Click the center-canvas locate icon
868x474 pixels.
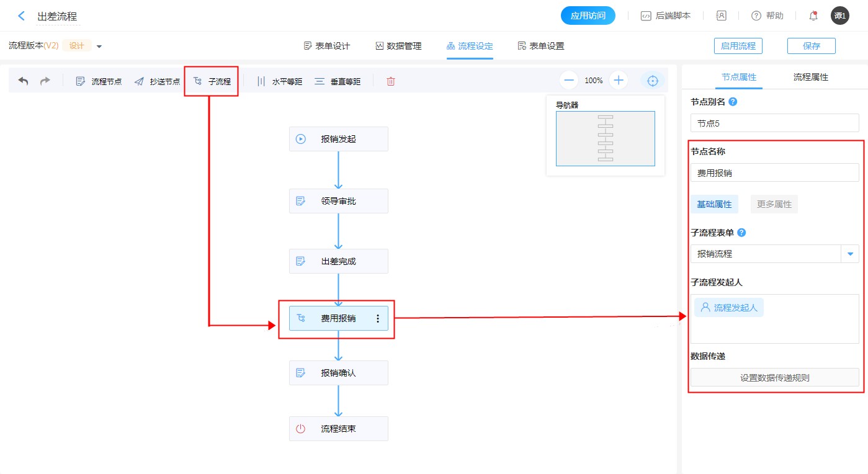[653, 81]
